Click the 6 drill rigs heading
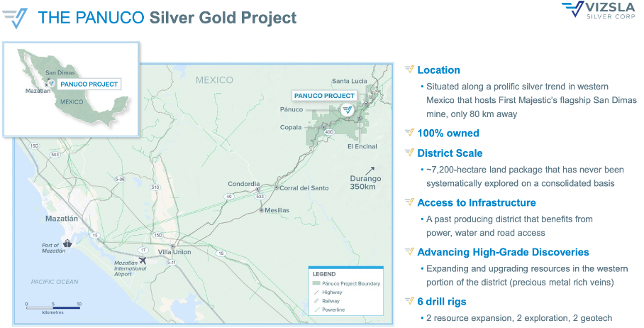Viewport: 644px width, 328px height. 442,302
